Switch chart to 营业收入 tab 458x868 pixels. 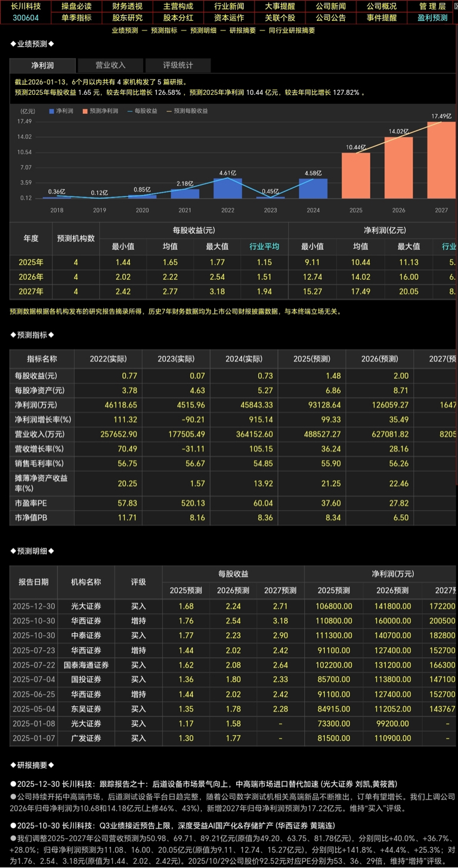[x=110, y=66]
